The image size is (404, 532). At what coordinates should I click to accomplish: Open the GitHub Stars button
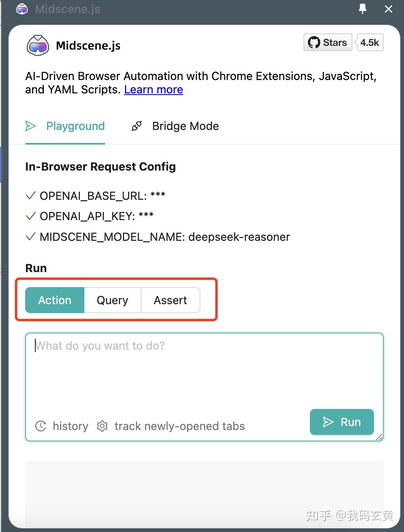[328, 43]
